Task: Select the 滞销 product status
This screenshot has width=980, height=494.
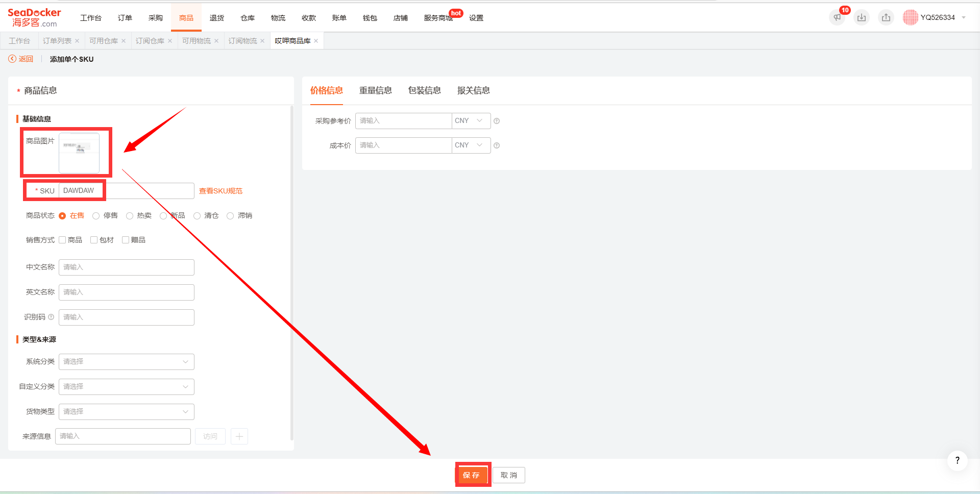Action: coord(230,216)
